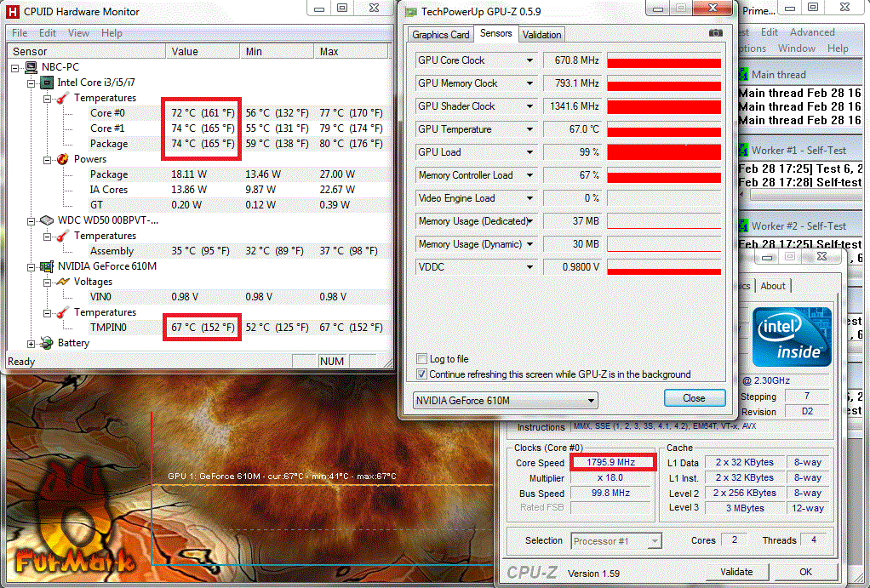Click the GPU-Z title bar icon
Viewport: 870px width, 588px height.
point(410,12)
